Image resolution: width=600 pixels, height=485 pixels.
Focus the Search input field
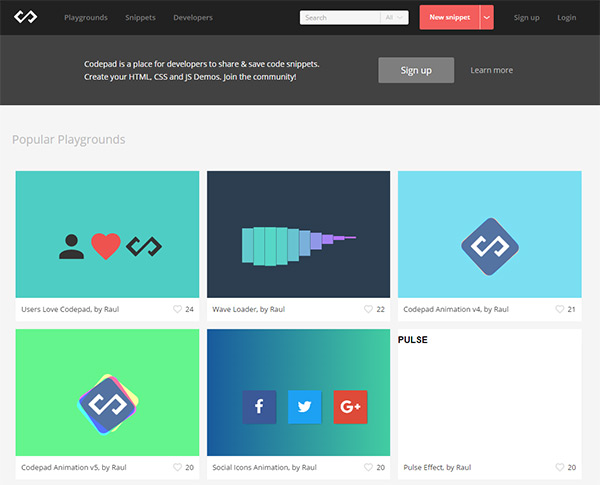pyautogui.click(x=340, y=18)
